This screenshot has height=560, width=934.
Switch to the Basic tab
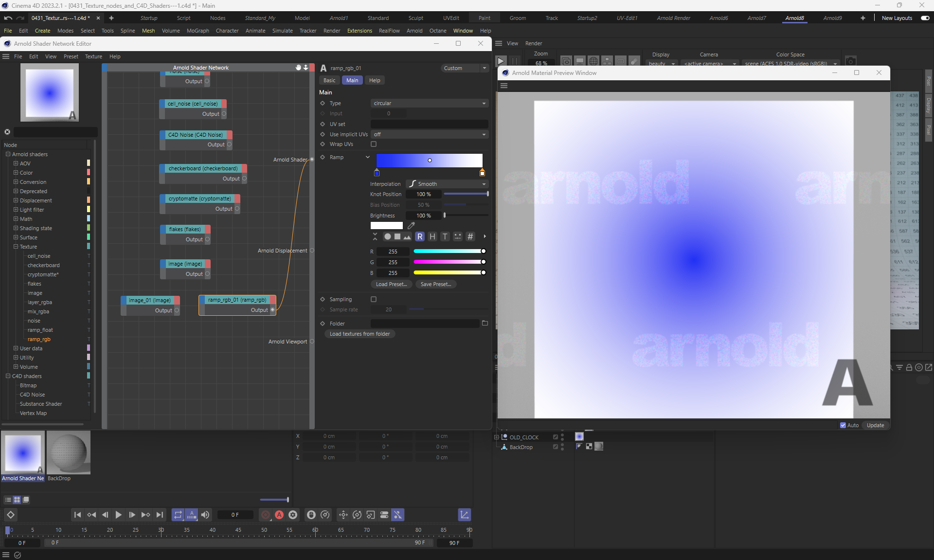329,81
